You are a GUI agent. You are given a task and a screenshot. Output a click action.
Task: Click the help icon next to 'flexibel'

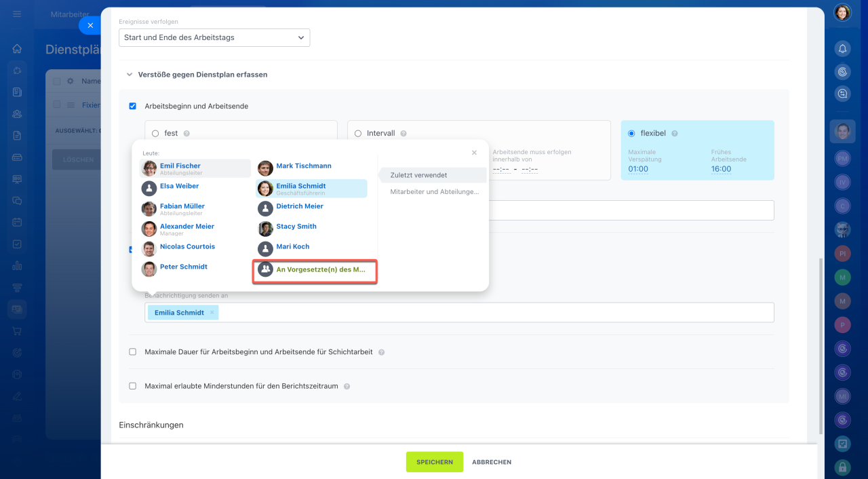pos(674,134)
